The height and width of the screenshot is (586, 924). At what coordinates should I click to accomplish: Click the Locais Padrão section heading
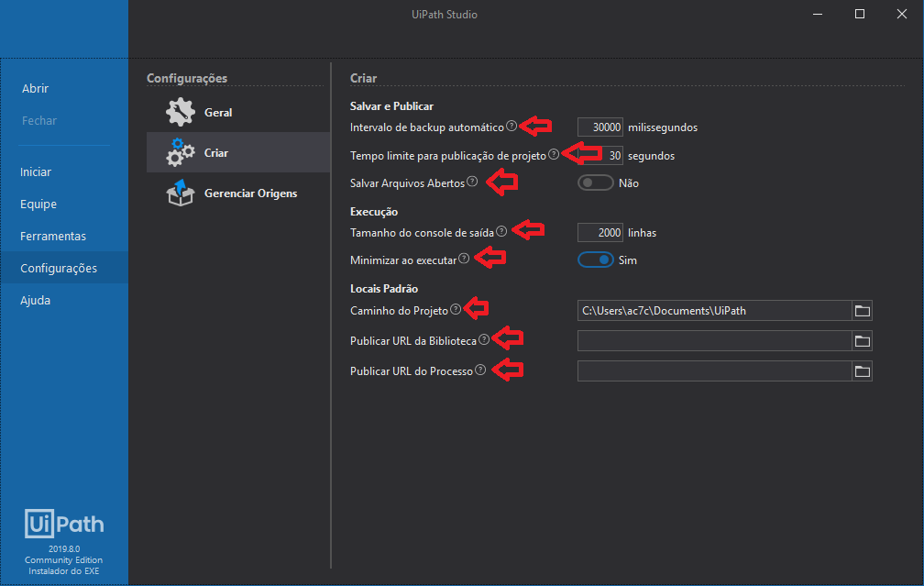click(x=383, y=289)
